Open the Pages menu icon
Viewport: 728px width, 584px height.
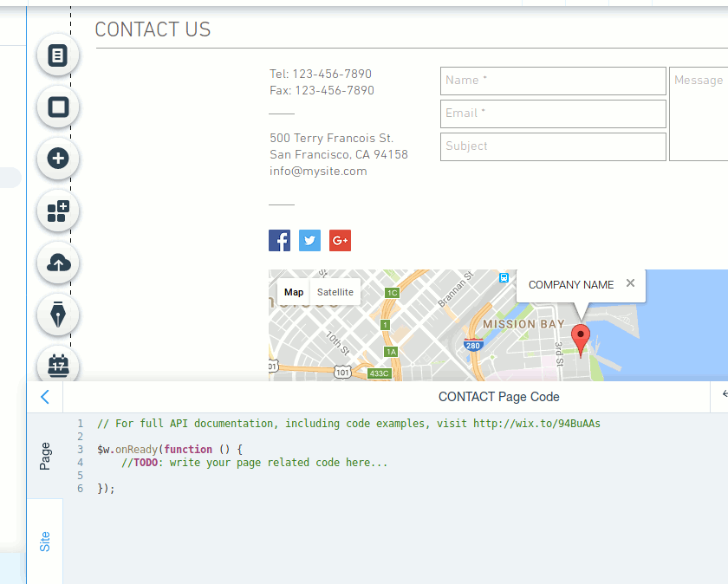[57, 55]
